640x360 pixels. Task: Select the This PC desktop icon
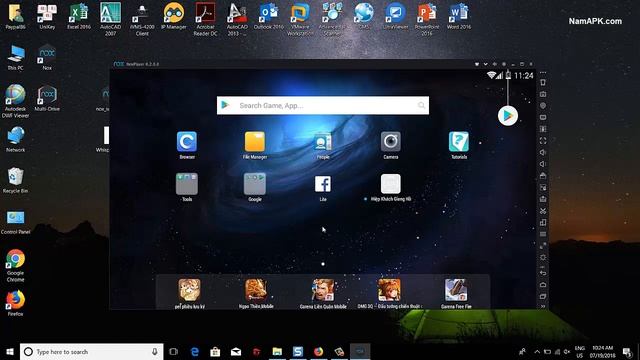[x=16, y=58]
